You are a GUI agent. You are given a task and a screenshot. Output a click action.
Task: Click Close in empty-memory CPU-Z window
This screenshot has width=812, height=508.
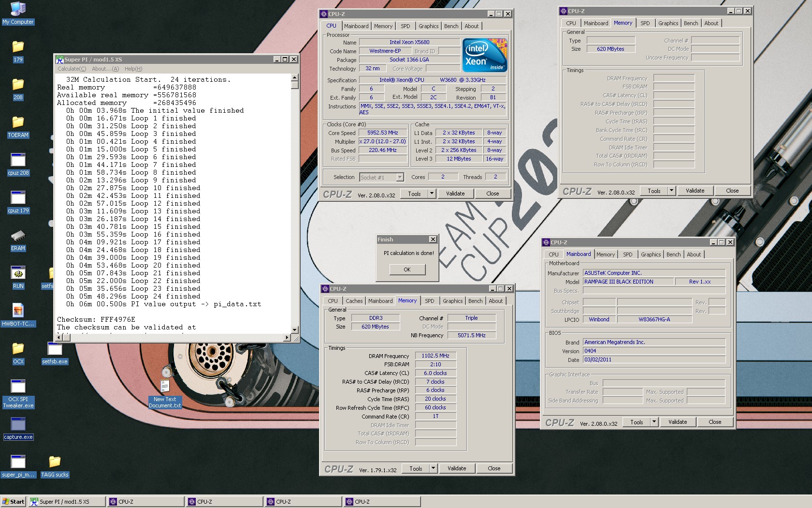(x=732, y=191)
